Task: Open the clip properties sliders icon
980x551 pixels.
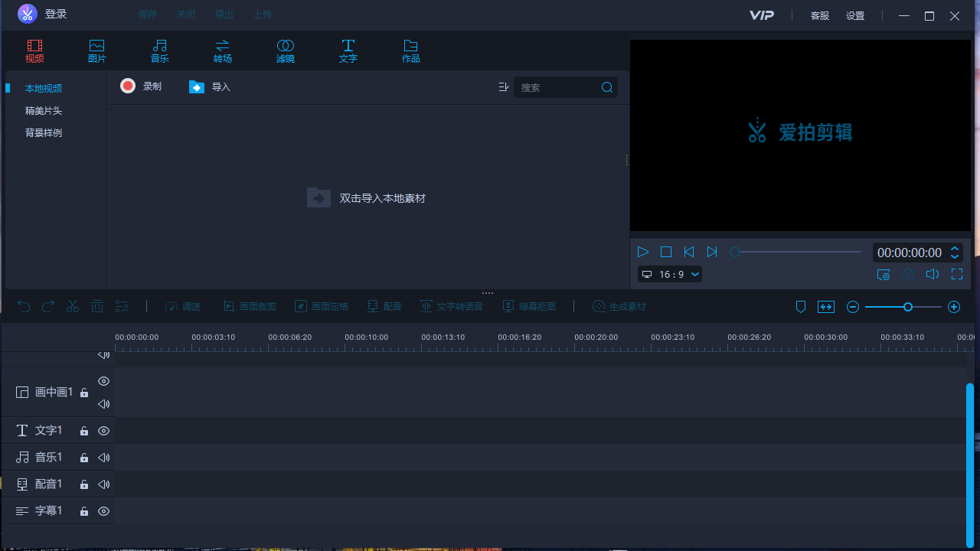Action: click(x=122, y=306)
